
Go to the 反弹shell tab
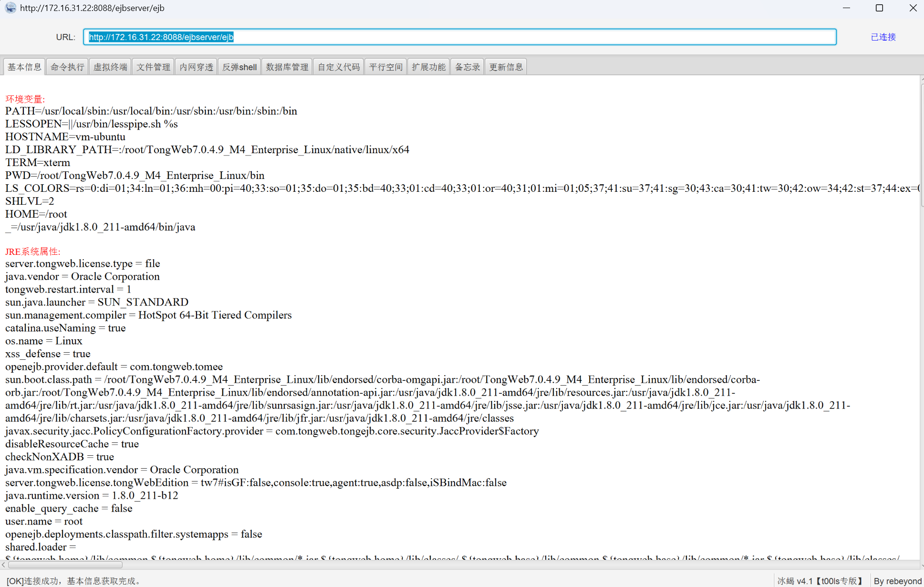coord(239,67)
